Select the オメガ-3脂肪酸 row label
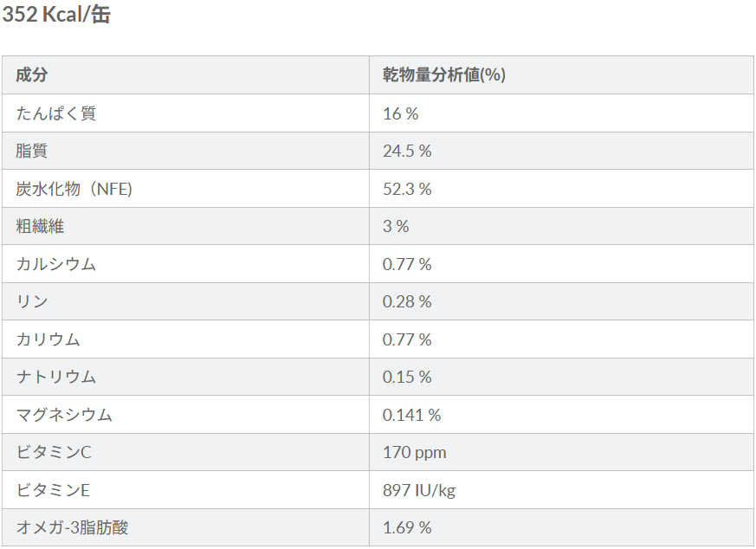 coord(72,527)
